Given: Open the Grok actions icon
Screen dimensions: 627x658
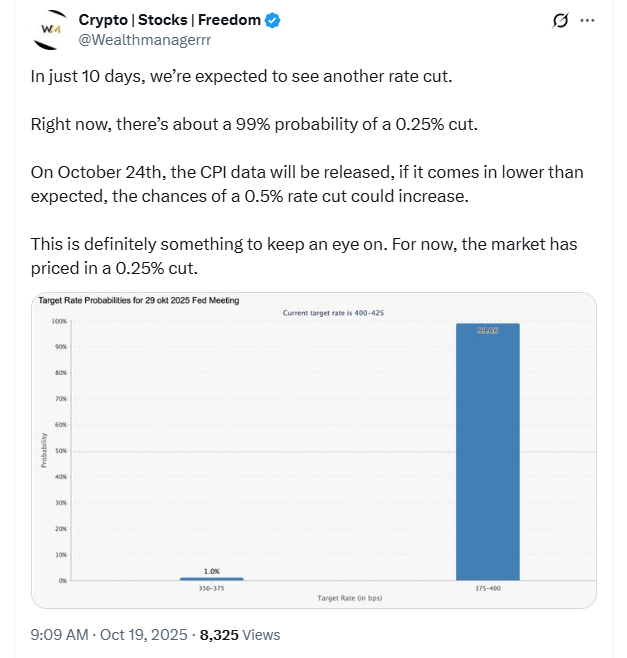Looking at the screenshot, I should pyautogui.click(x=562, y=21).
